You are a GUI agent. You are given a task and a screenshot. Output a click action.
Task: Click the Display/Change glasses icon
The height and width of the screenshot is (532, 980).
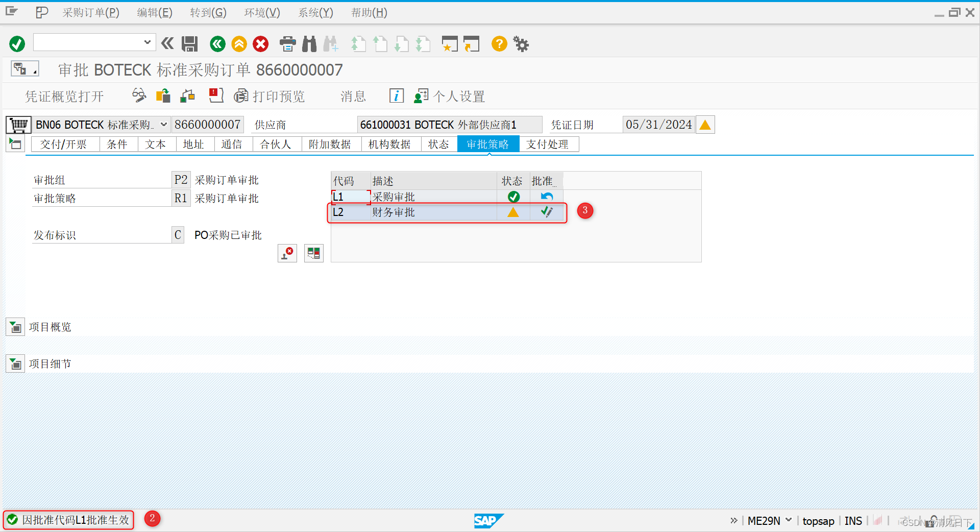coord(139,95)
